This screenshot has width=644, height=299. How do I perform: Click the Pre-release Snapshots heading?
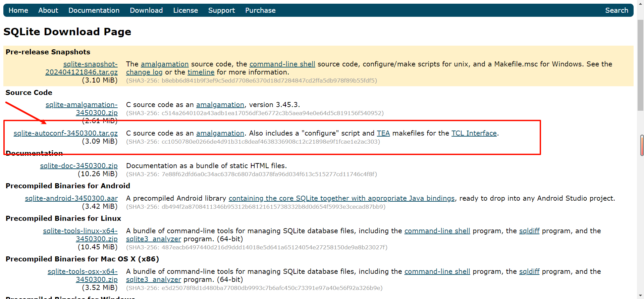click(x=48, y=52)
